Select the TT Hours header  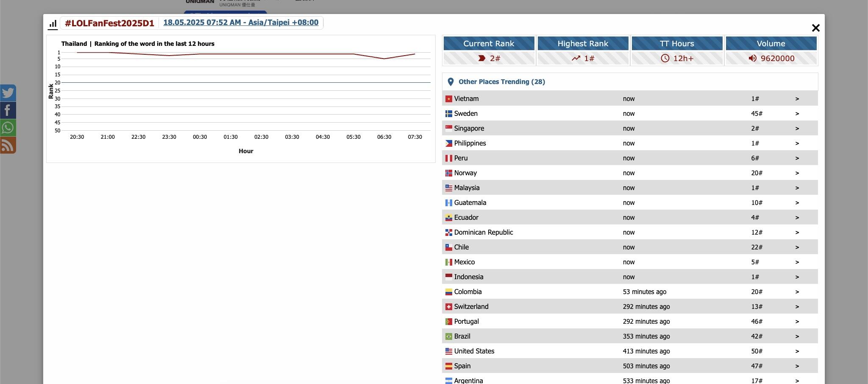(677, 43)
